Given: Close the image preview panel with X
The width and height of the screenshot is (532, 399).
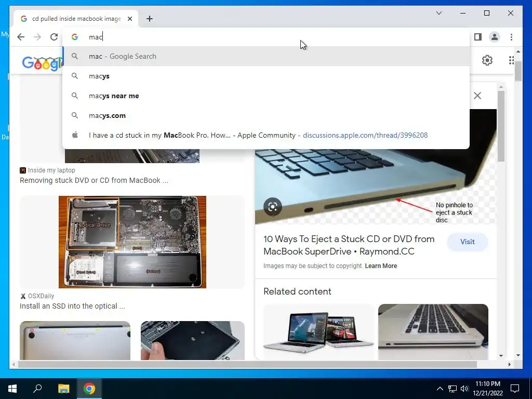Looking at the screenshot, I should click(477, 96).
